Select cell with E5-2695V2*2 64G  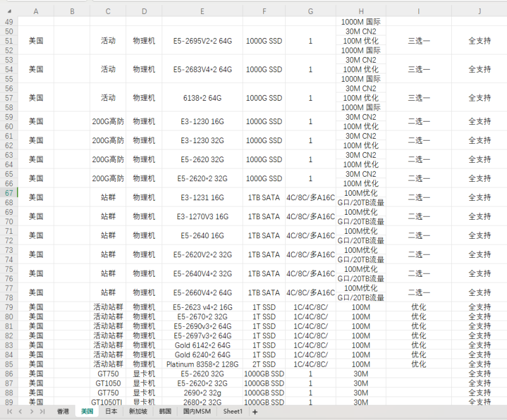click(x=202, y=41)
